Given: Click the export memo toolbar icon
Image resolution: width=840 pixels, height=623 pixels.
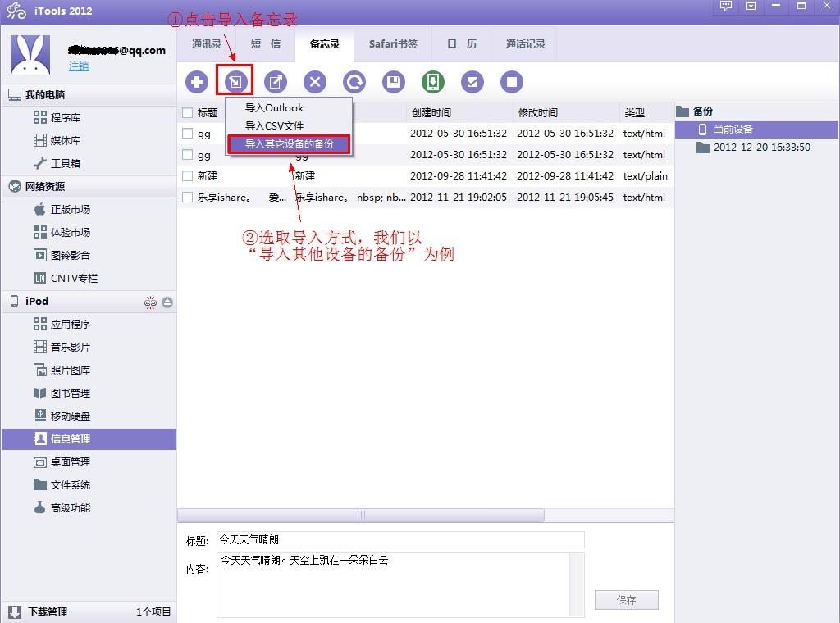Looking at the screenshot, I should 276,82.
